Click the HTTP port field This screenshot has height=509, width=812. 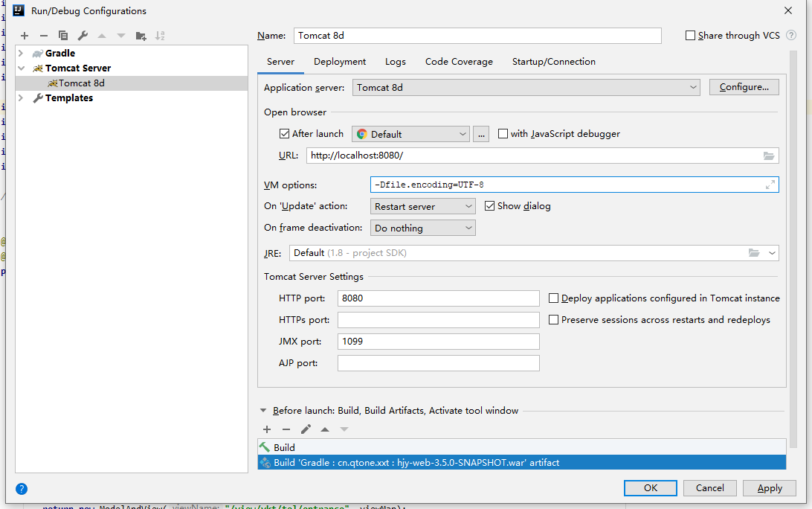coord(439,298)
